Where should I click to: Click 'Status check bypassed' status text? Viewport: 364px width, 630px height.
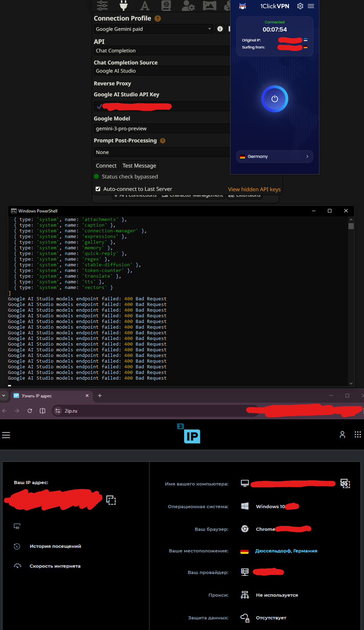(x=130, y=177)
